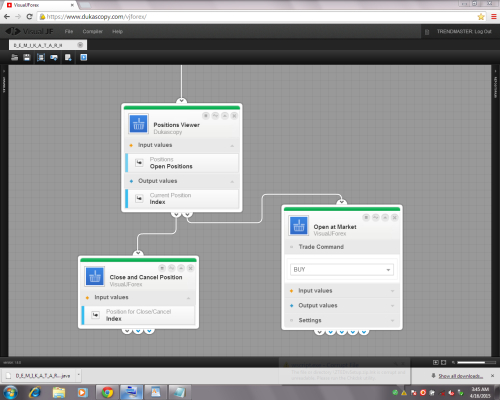Image resolution: width=500 pixels, height=400 pixels.
Task: Expand Input values in Open at Market
Action: click(x=342, y=291)
